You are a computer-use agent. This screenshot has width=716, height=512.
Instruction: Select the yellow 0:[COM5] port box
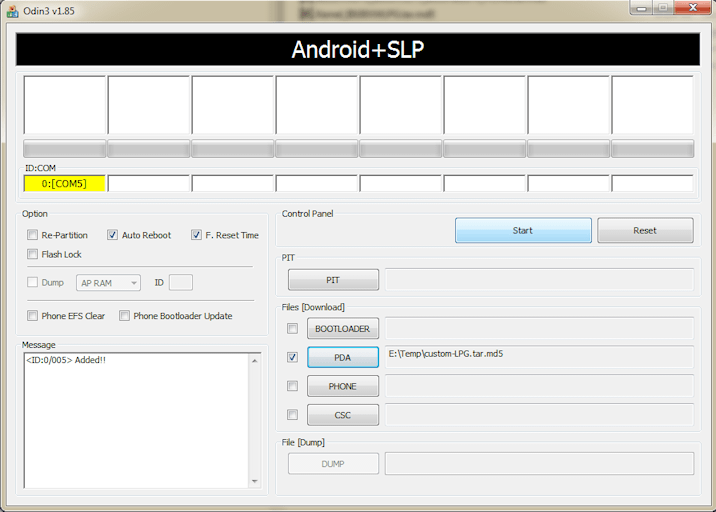[x=64, y=184]
